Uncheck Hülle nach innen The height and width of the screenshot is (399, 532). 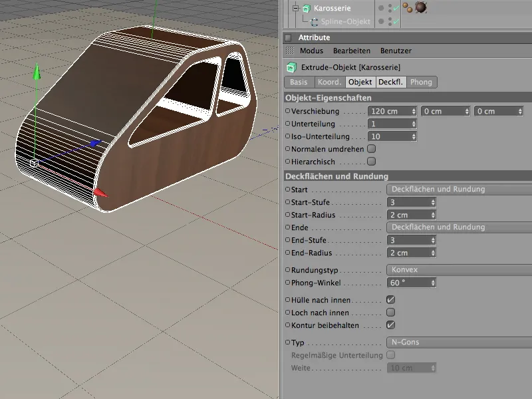tap(390, 300)
